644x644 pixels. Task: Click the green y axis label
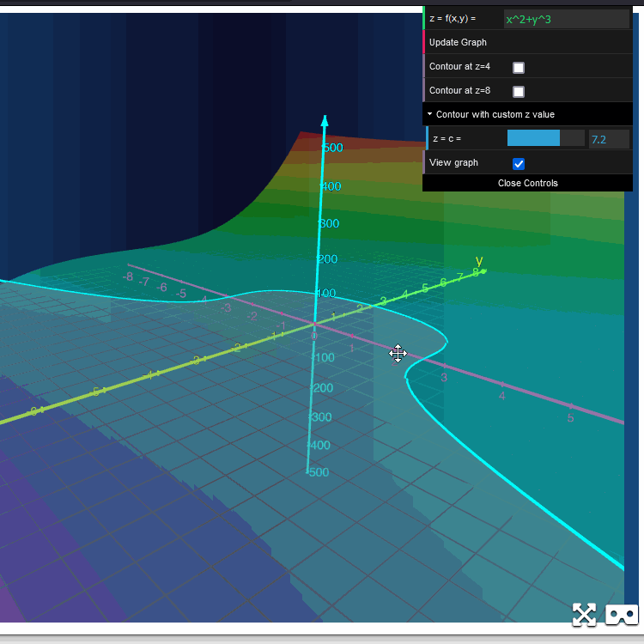pyautogui.click(x=479, y=261)
